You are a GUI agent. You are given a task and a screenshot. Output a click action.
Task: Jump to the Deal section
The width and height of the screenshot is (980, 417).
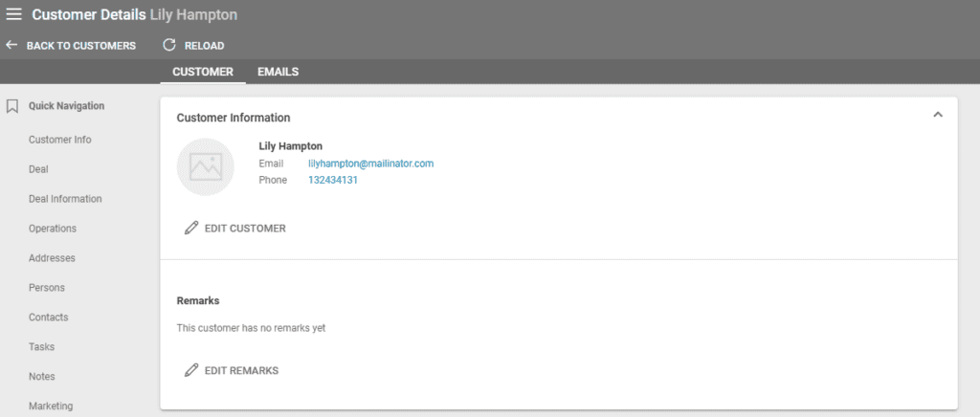pos(38,169)
